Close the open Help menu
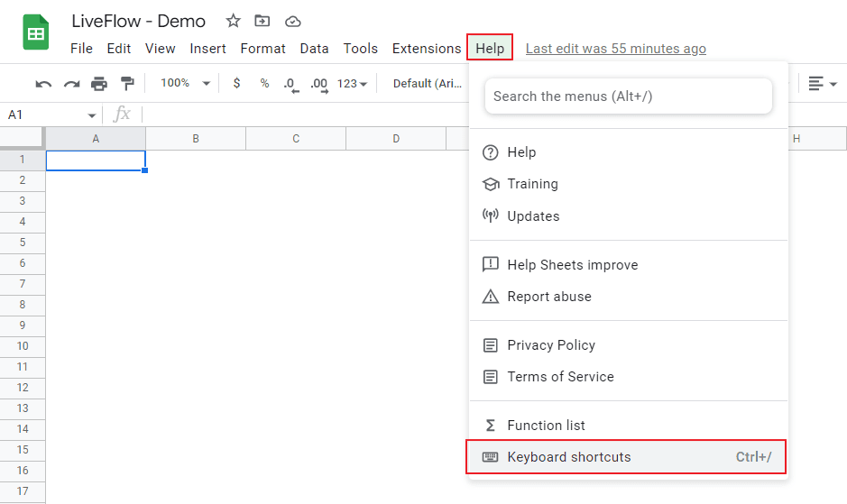This screenshot has height=504, width=847. 490,48
